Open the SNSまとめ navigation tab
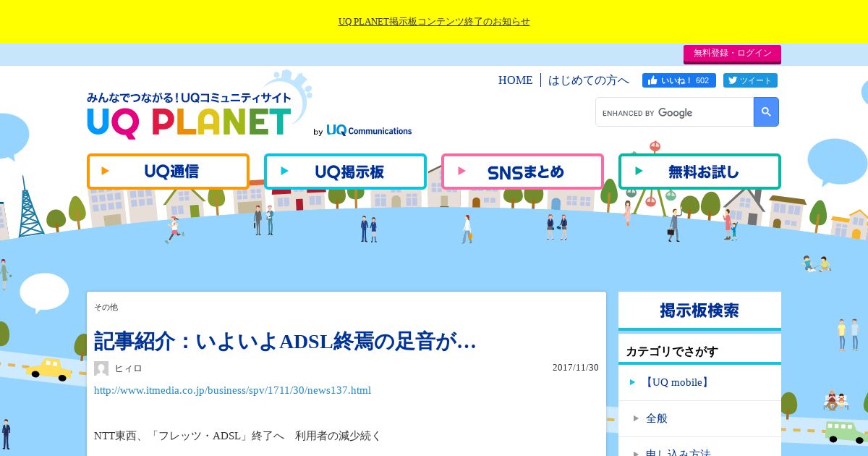Screen dimensions: 868x456 coord(522,172)
